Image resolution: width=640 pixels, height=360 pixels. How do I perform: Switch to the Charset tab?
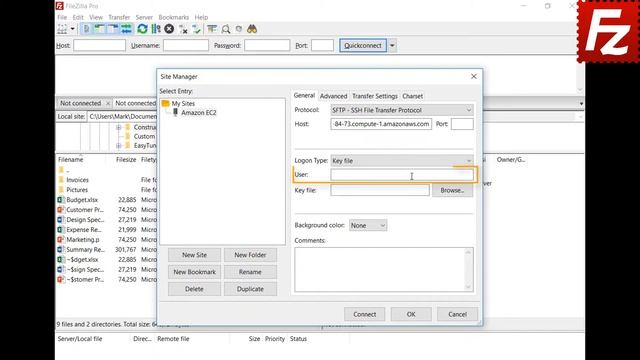412,96
